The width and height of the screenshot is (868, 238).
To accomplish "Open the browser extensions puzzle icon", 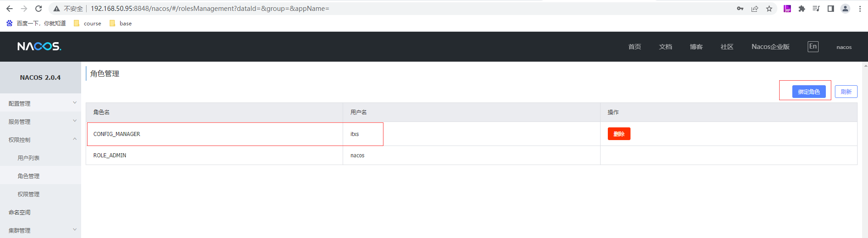I will click(x=802, y=9).
